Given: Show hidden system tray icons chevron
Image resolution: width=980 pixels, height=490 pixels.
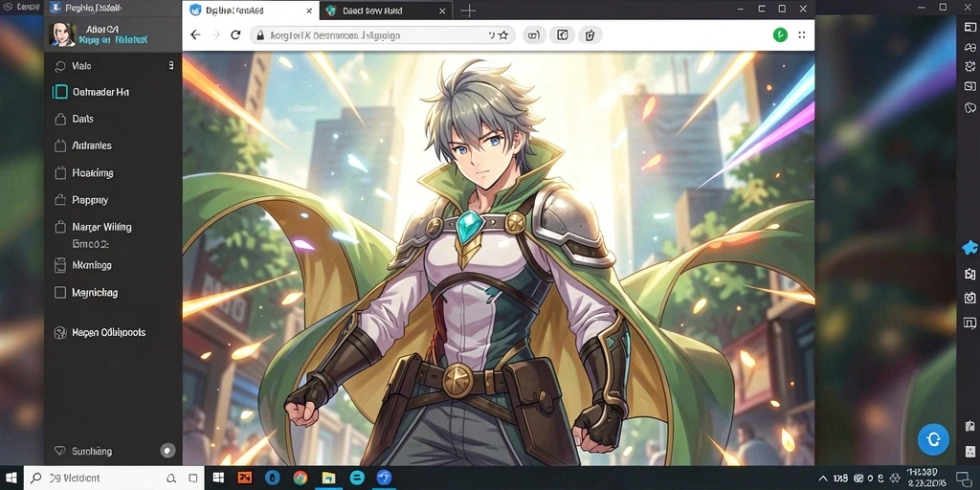Looking at the screenshot, I should pos(824,479).
